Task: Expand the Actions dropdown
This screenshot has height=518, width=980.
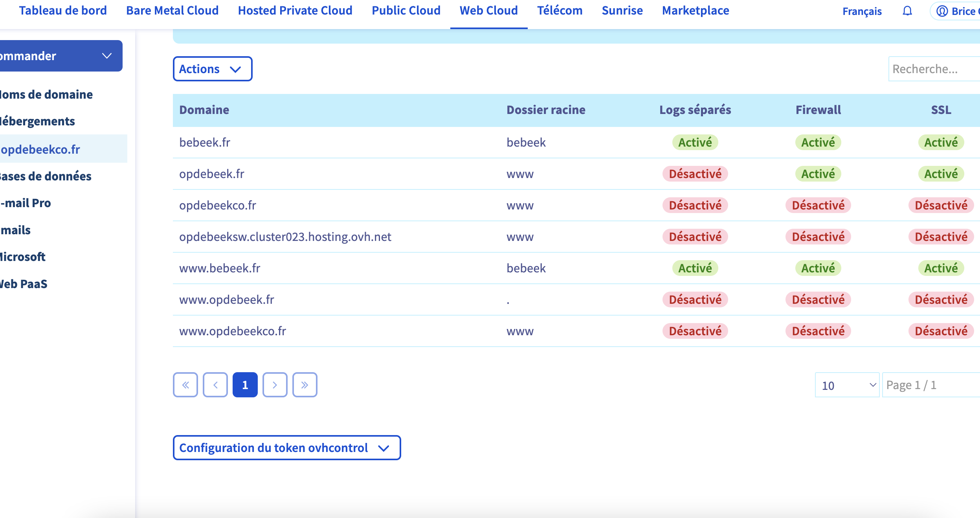Action: click(x=212, y=69)
